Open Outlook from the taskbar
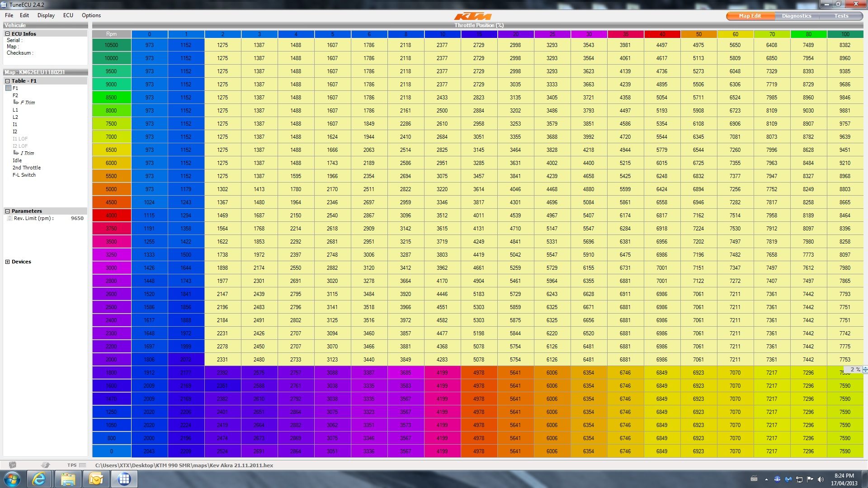 pyautogui.click(x=96, y=479)
